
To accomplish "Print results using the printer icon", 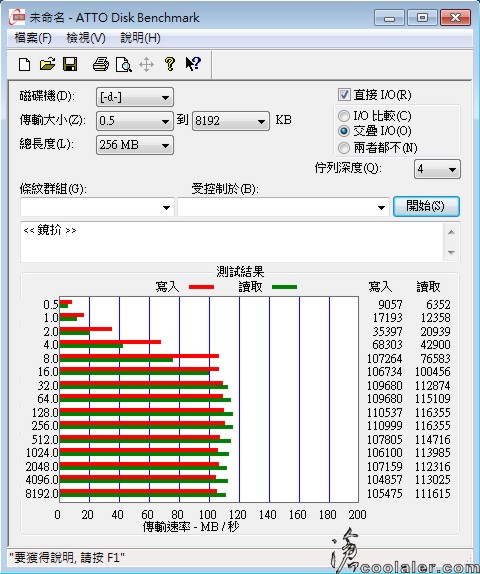I will [x=100, y=64].
